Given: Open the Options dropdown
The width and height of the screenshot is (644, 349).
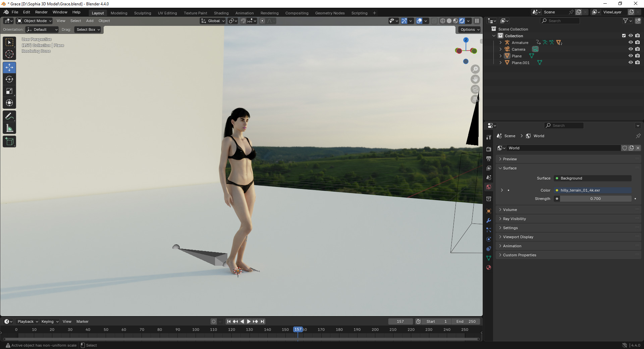Looking at the screenshot, I should (x=470, y=30).
